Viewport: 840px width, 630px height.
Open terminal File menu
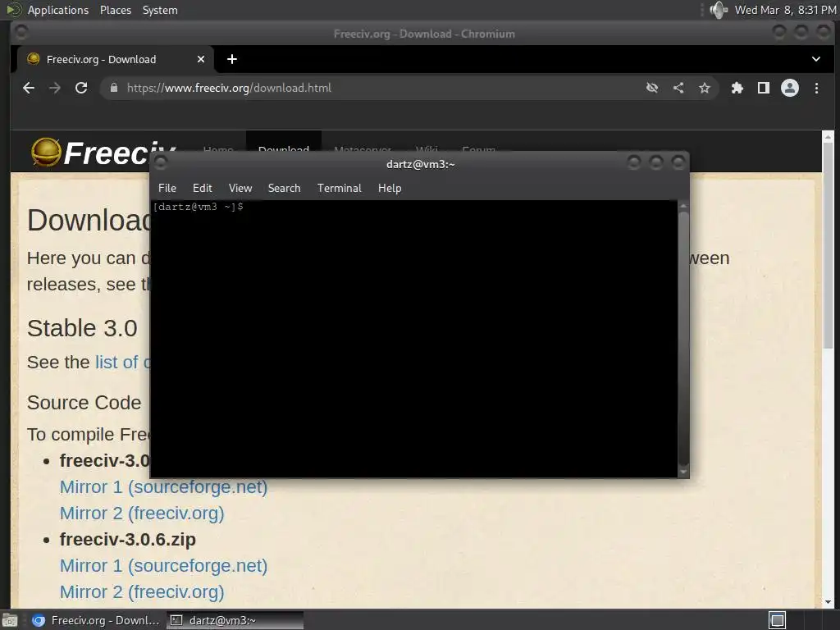pyautogui.click(x=167, y=188)
